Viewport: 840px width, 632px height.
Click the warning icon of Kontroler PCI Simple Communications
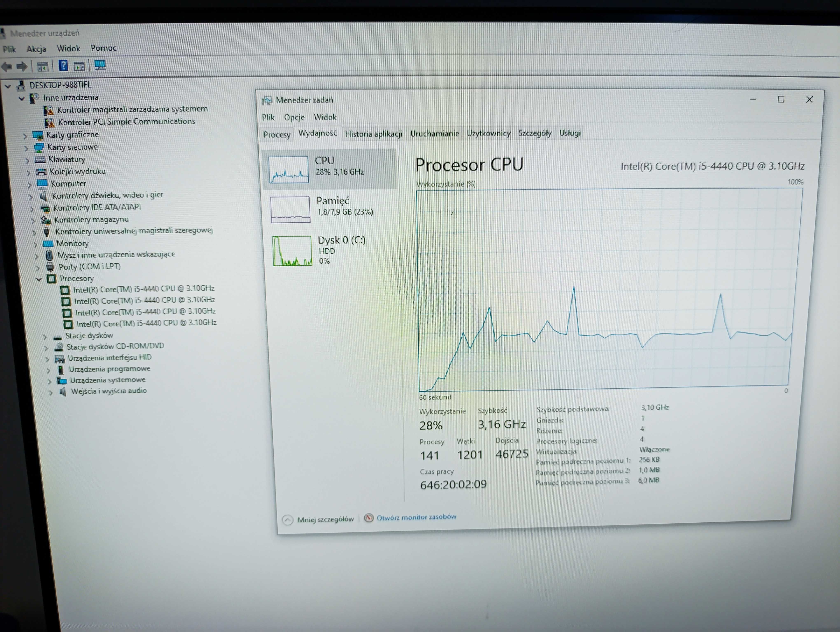(x=49, y=123)
